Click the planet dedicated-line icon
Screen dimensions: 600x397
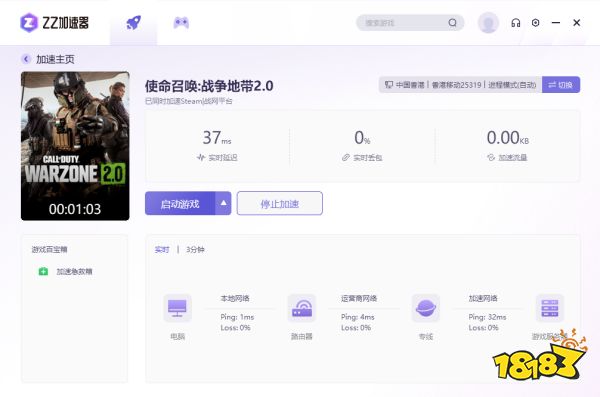426,308
